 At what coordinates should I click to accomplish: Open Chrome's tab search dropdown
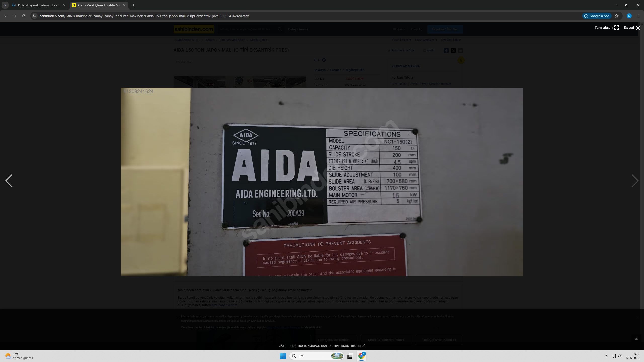click(x=5, y=5)
